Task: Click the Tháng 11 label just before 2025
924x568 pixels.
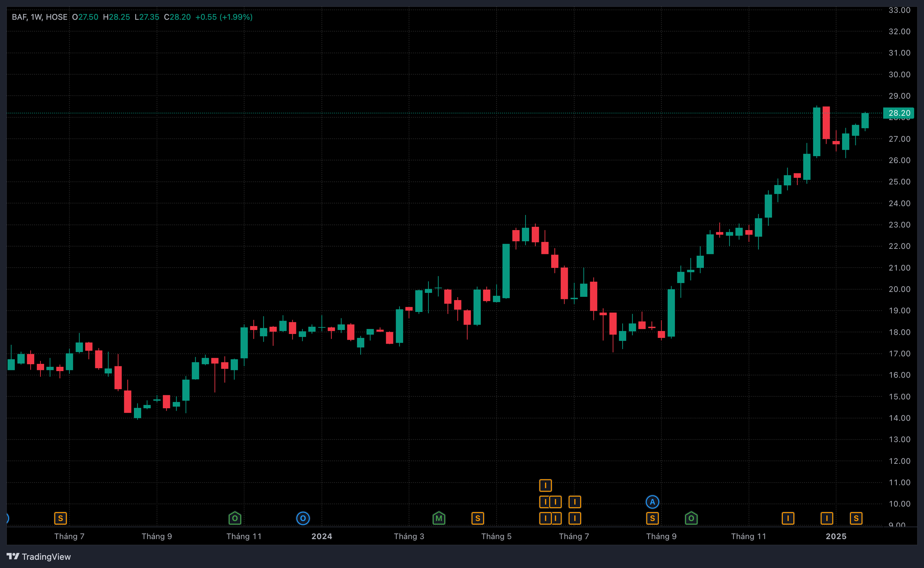Action: tap(749, 536)
